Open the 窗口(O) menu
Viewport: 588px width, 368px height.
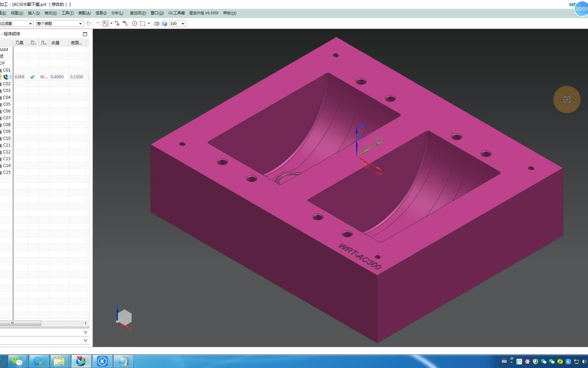point(157,13)
